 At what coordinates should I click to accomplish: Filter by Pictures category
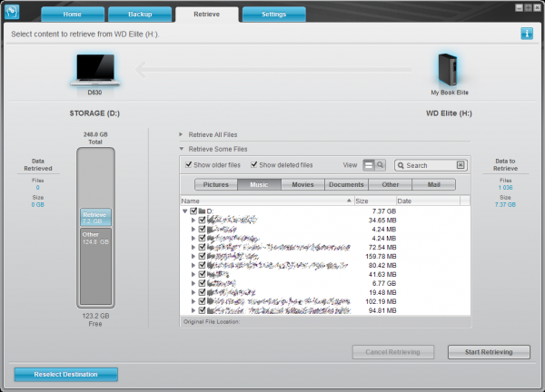point(216,184)
